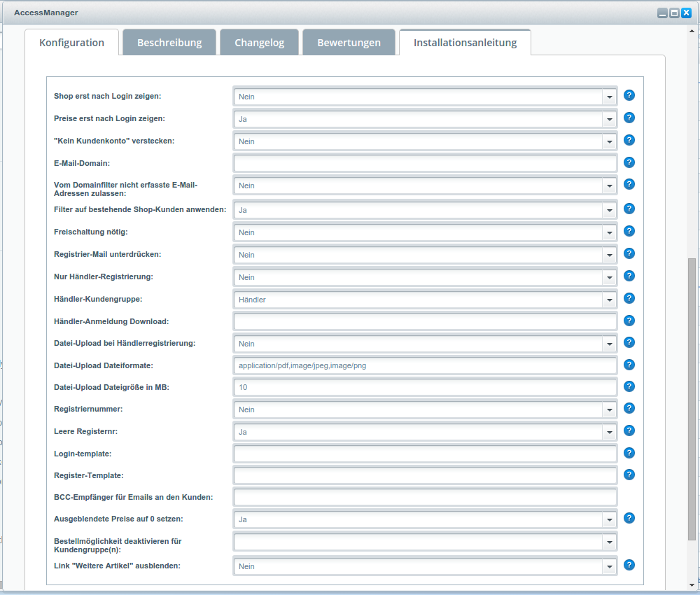Switch to the Beschreibung tab
Viewport: 700px width, 595px height.
tap(169, 43)
